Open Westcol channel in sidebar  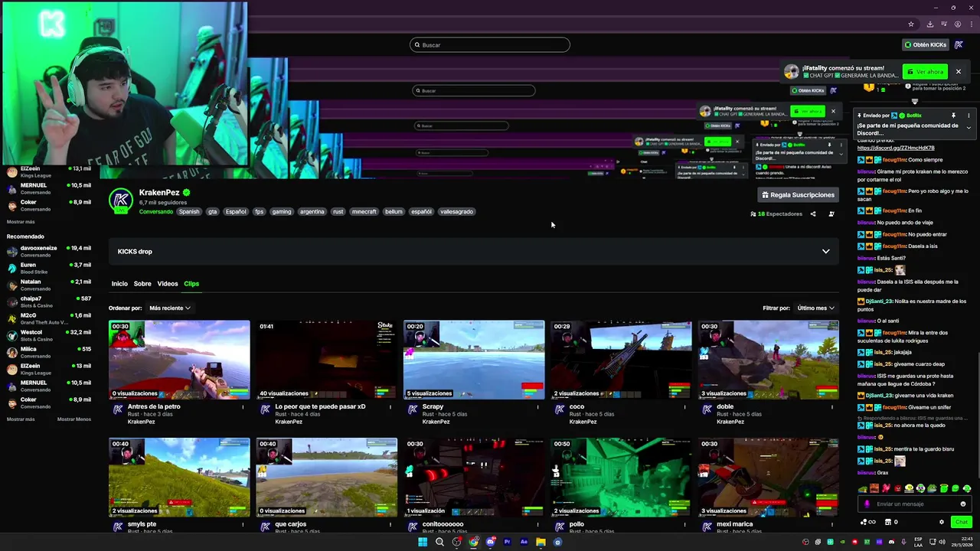(x=49, y=335)
